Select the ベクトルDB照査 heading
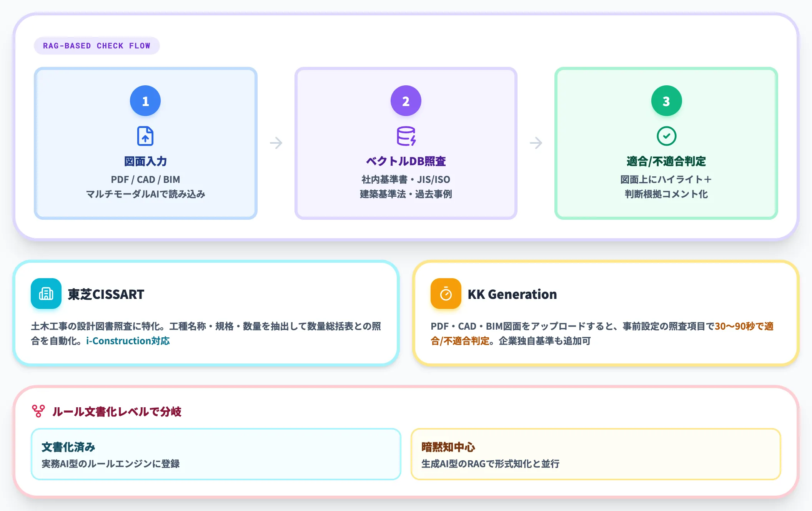 click(406, 161)
